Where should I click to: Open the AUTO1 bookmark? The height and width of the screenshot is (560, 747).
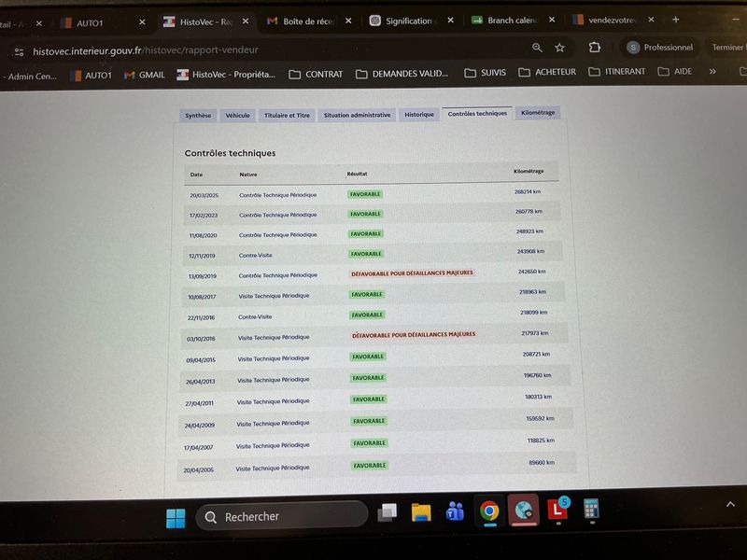(91, 76)
